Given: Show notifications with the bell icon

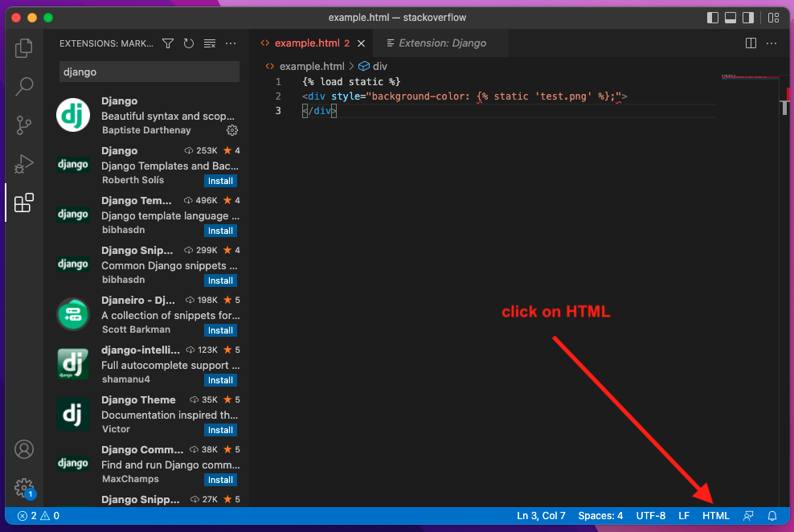Looking at the screenshot, I should click(x=772, y=516).
